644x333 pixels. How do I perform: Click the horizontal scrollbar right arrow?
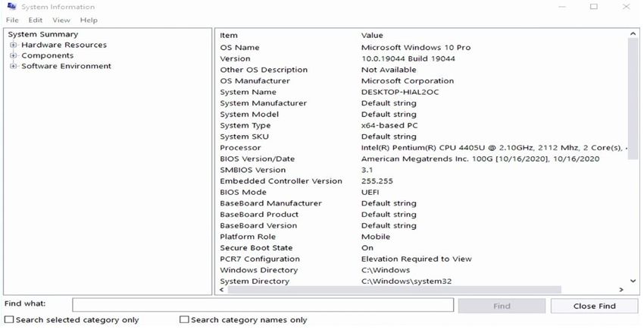621,289
